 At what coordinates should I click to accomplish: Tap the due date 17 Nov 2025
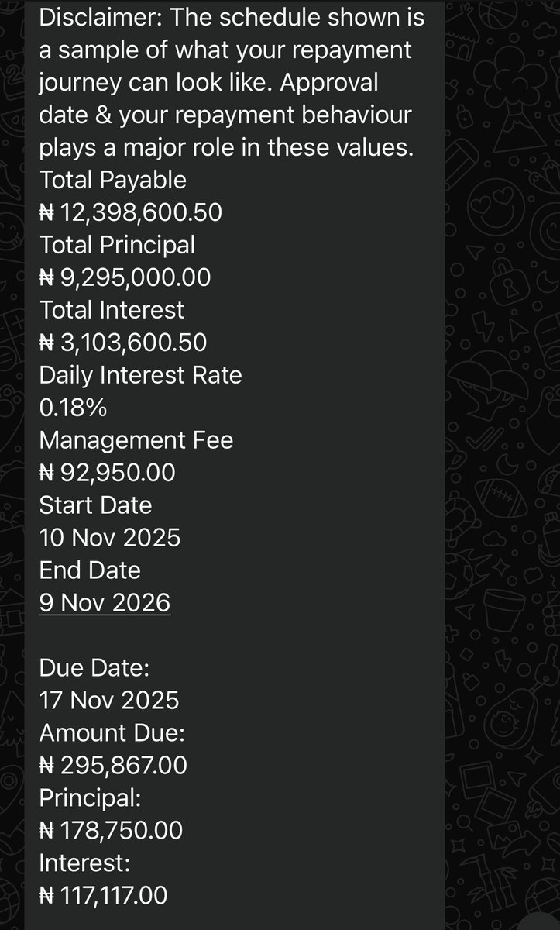[x=108, y=701]
